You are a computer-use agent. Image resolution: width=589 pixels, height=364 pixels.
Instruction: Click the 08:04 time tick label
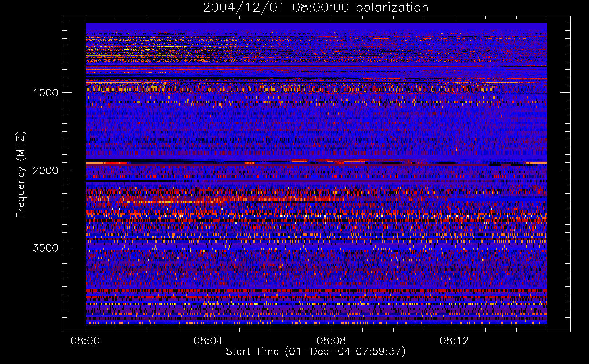tap(208, 341)
